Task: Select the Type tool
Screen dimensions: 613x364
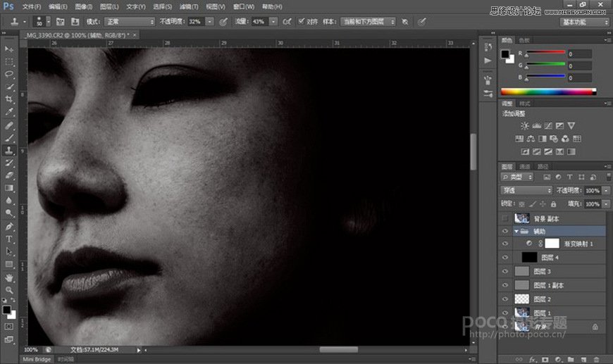Action: coord(10,239)
